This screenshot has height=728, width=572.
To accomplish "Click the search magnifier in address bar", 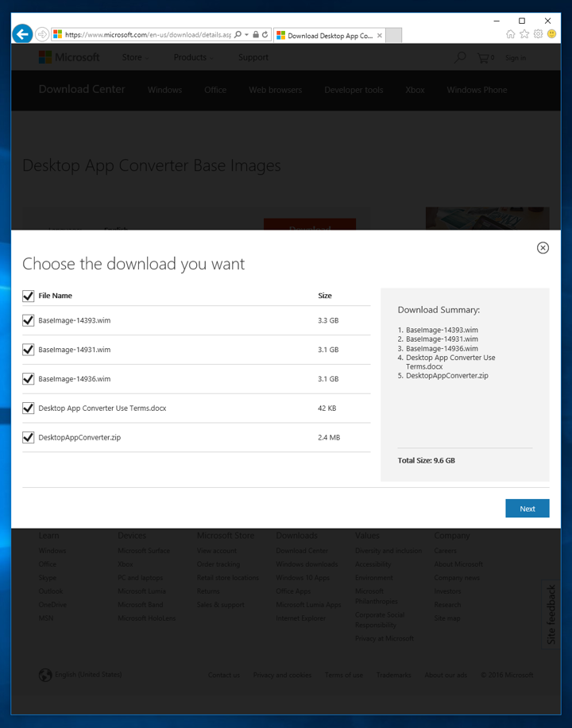I will coord(238,34).
